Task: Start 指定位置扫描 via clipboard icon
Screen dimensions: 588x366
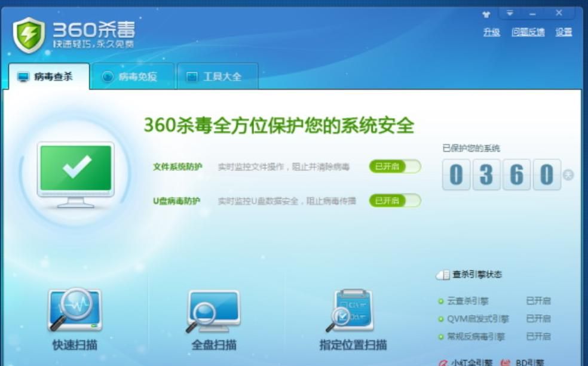Action: click(x=350, y=310)
